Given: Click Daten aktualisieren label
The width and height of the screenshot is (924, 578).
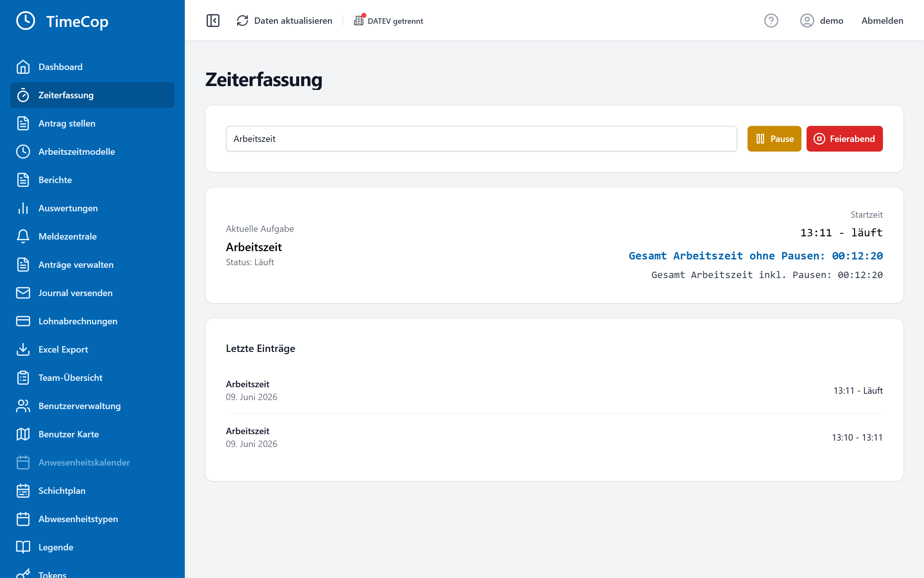Looking at the screenshot, I should coord(293,21).
